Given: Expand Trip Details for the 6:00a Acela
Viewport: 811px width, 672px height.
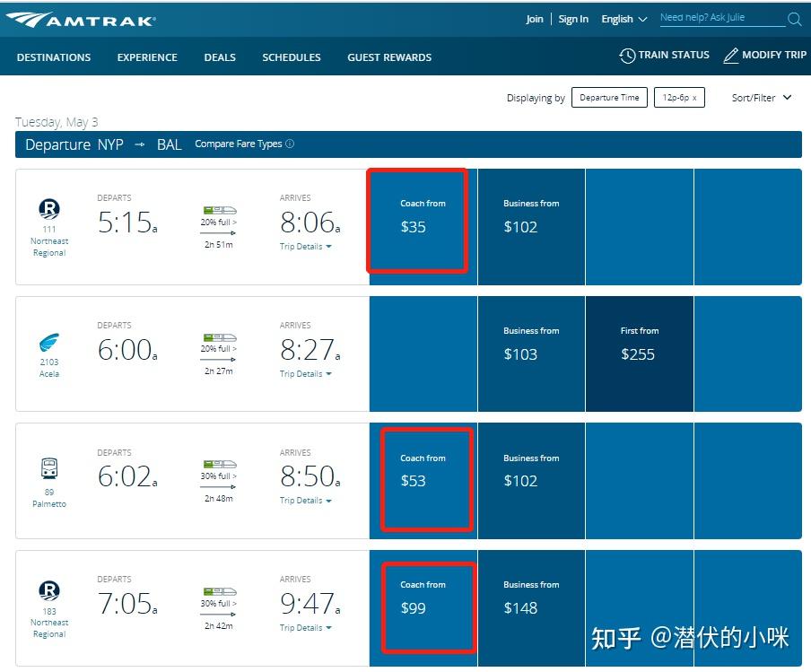Looking at the screenshot, I should point(305,374).
